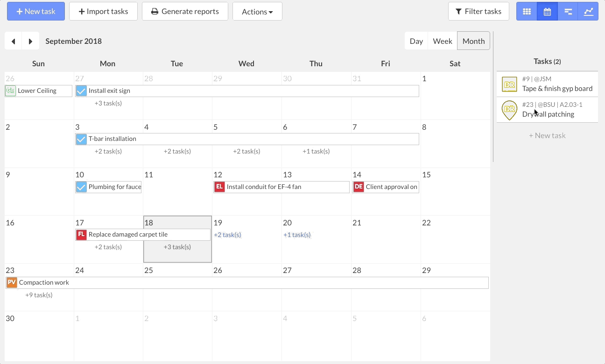The width and height of the screenshot is (605, 364).
Task: Click DE icon on Client approval task
Action: click(x=359, y=187)
